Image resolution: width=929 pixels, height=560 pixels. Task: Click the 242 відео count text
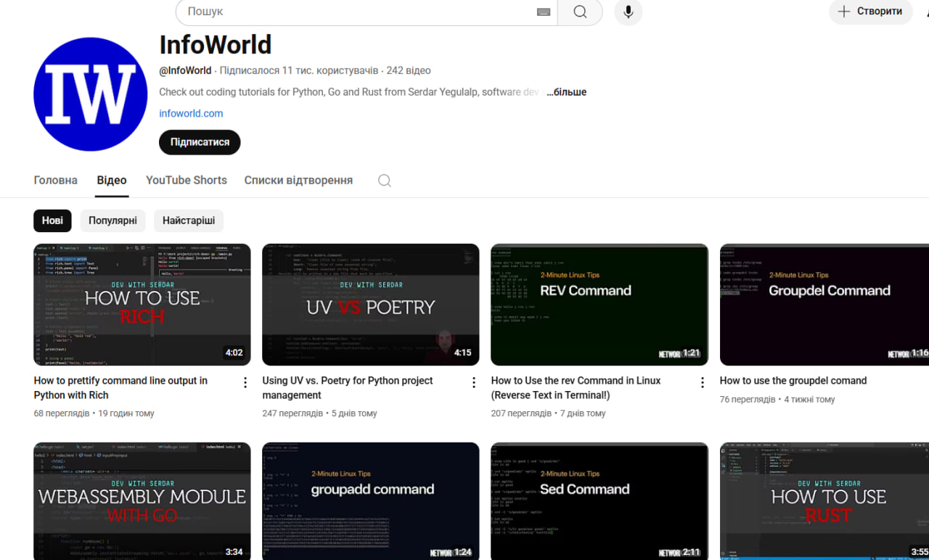coord(409,70)
